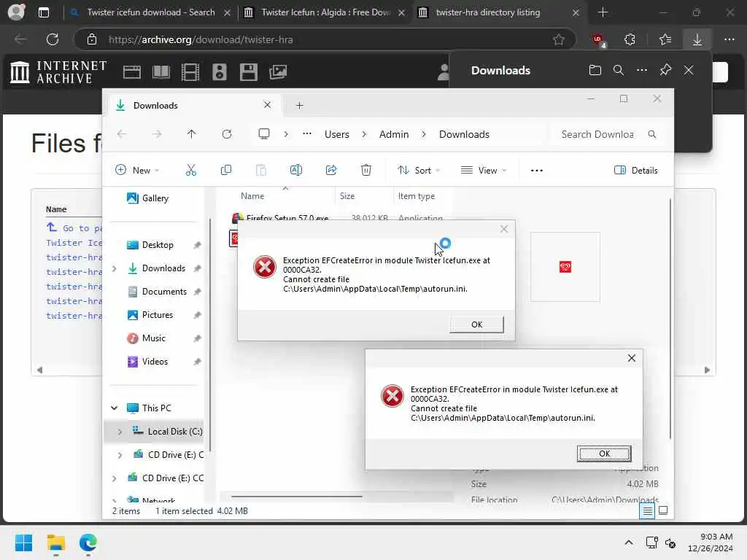Click Admin in the address breadcrumb

(394, 134)
